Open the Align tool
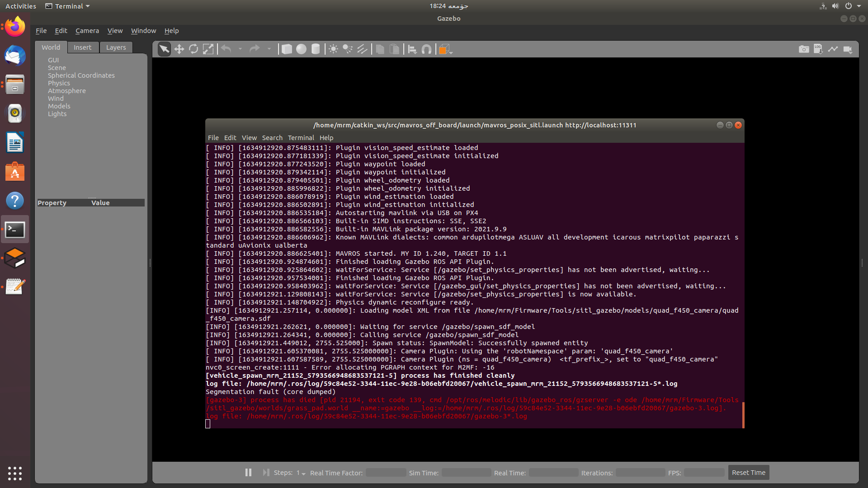 pyautogui.click(x=412, y=49)
